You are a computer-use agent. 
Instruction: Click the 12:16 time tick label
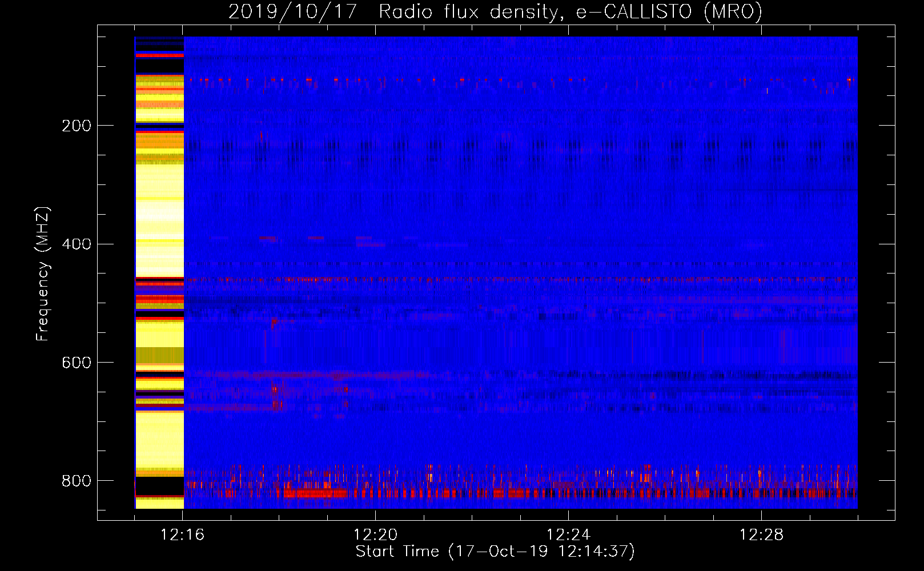coord(183,535)
